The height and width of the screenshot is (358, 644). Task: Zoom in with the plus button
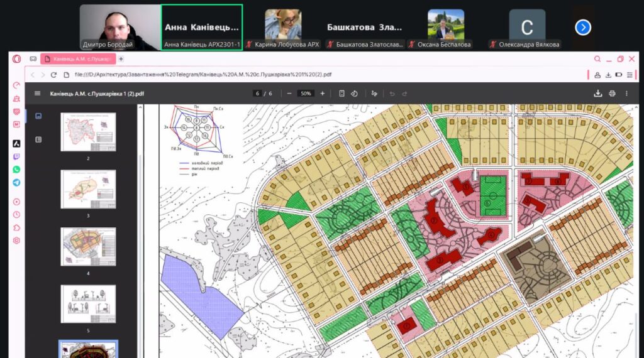tap(323, 94)
